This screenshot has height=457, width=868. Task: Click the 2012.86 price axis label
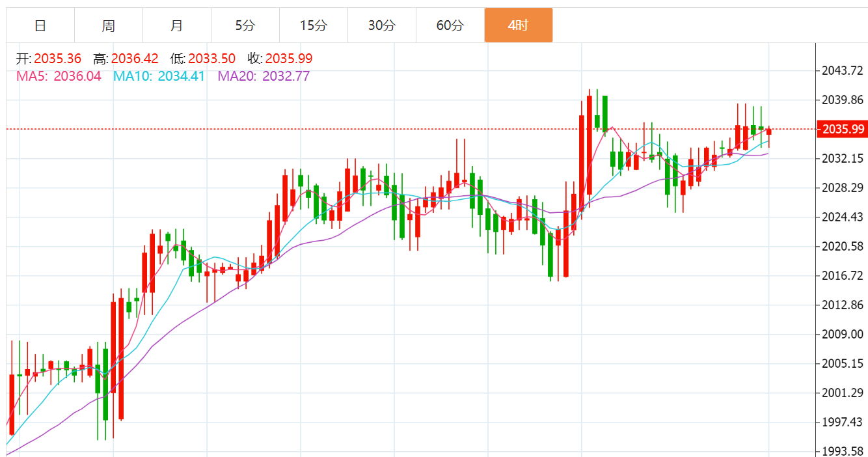844,305
